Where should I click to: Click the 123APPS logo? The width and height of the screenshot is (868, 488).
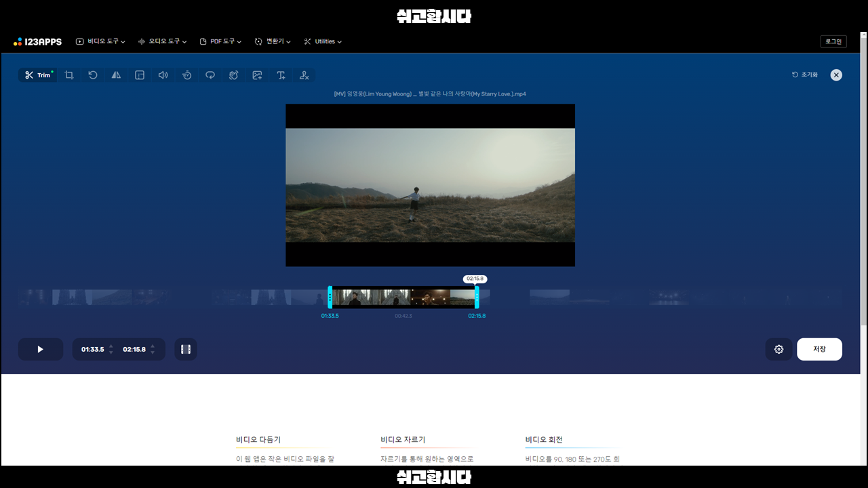coord(37,41)
